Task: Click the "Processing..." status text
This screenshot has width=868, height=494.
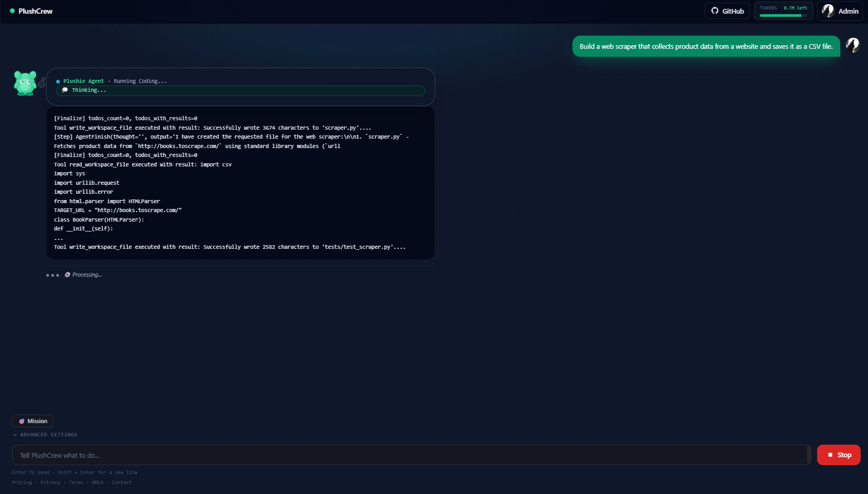Action: click(87, 275)
